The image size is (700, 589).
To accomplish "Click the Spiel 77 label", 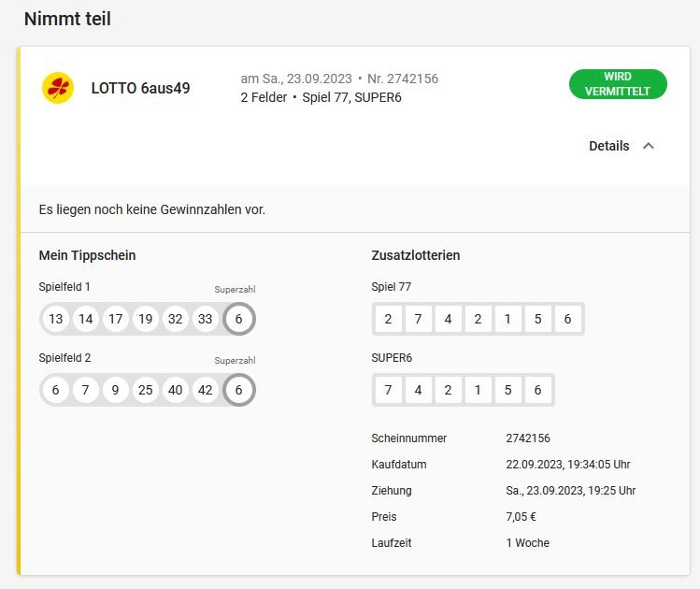I will pyautogui.click(x=391, y=287).
